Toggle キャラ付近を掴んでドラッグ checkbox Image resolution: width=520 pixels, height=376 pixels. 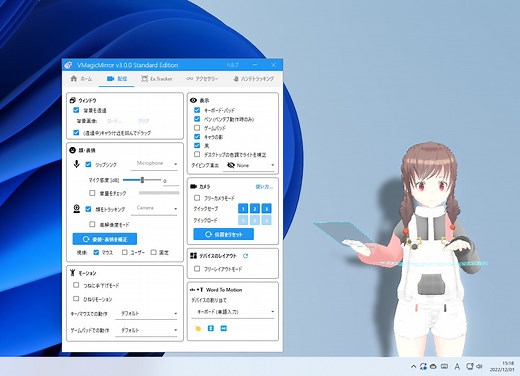tap(76, 132)
